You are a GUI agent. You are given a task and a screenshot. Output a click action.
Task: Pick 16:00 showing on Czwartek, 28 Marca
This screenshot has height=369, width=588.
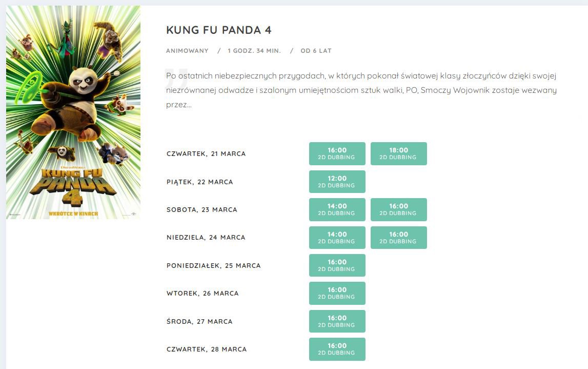point(337,349)
